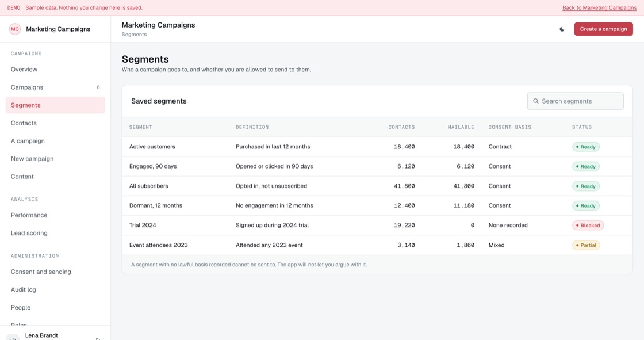The image size is (644, 340).
Task: Select Event attendees 2023 segment
Action: (x=377, y=245)
